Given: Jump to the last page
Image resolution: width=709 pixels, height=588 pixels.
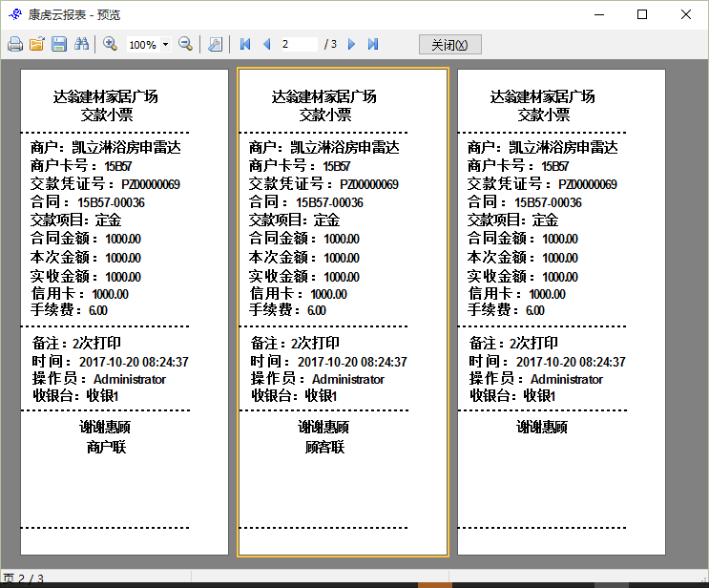Looking at the screenshot, I should (x=373, y=45).
